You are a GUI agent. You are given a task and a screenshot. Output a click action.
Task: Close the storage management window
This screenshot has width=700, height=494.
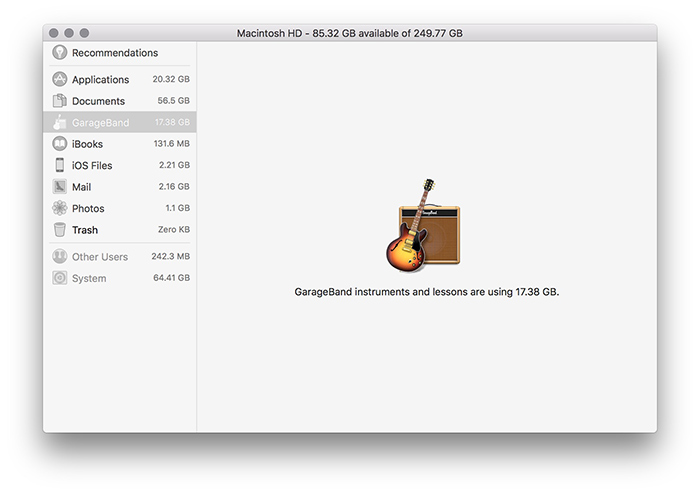(x=54, y=33)
